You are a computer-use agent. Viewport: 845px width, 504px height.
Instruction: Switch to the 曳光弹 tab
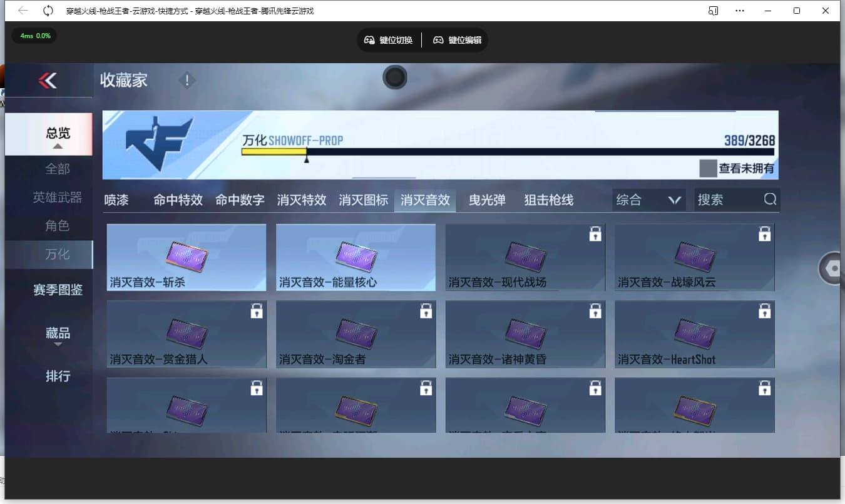(x=487, y=199)
